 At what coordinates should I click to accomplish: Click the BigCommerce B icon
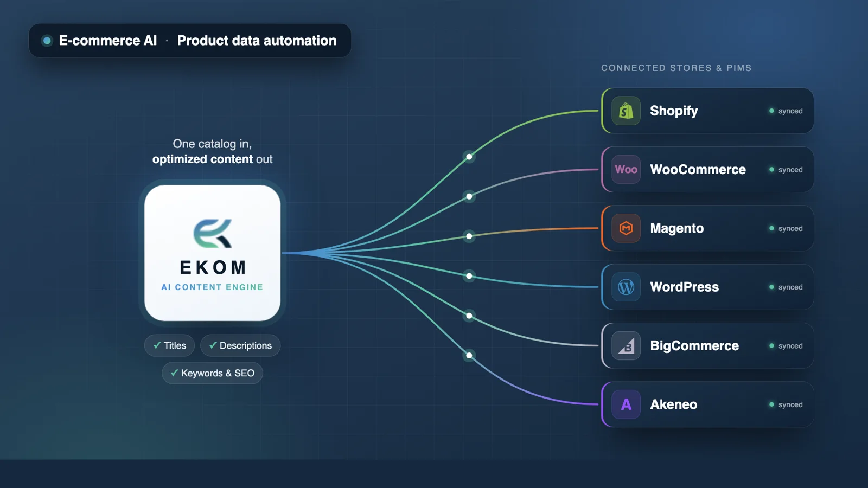click(626, 346)
